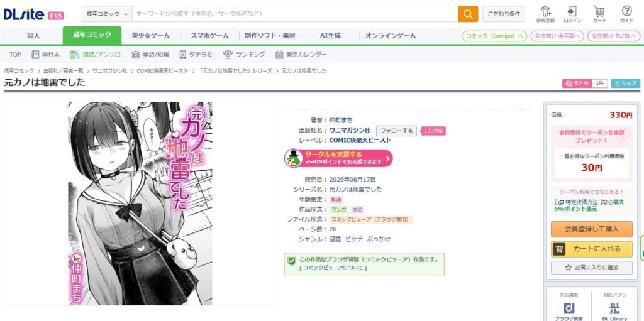Switch to the 美少女ゲーム tab

[151, 36]
